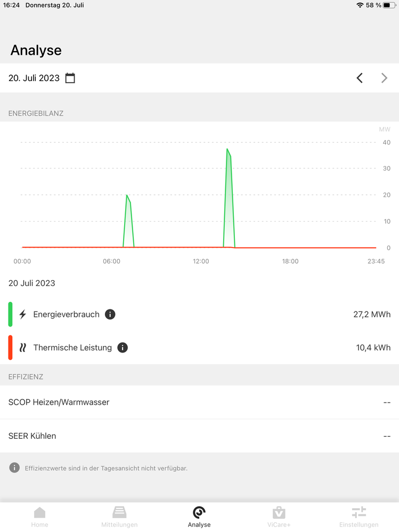Select the SEER Kühlen row
The image size is (399, 532).
click(x=199, y=436)
